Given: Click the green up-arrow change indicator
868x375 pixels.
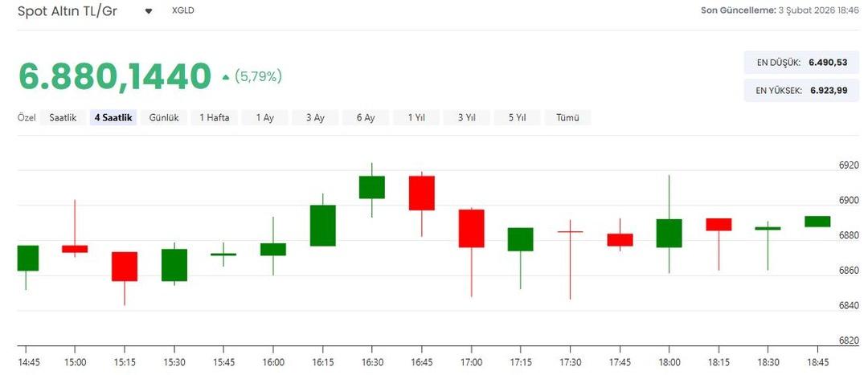Looking at the screenshot, I should pos(226,77).
